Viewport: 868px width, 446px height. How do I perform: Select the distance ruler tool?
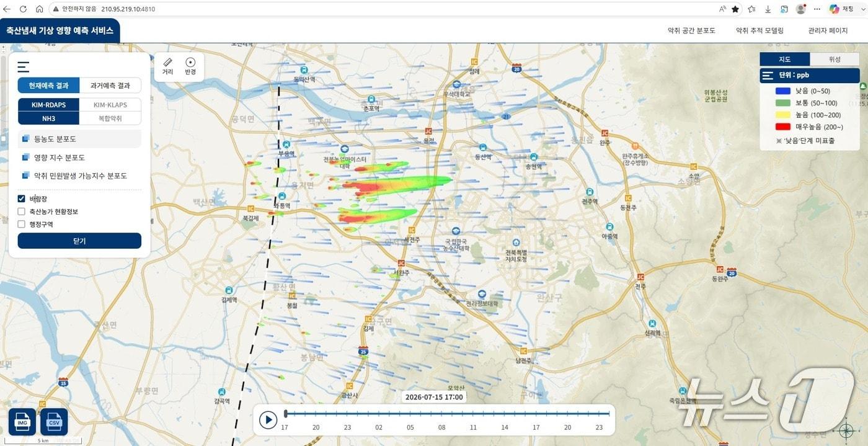tap(167, 66)
